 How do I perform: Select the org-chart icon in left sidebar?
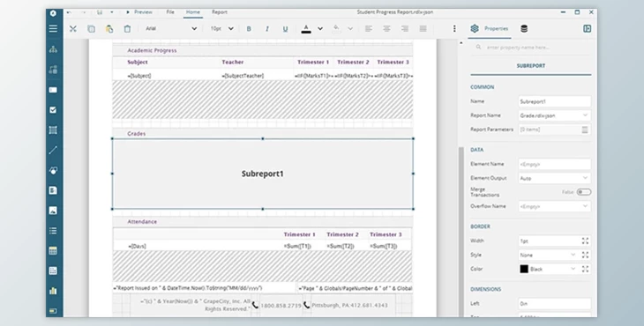click(x=53, y=49)
